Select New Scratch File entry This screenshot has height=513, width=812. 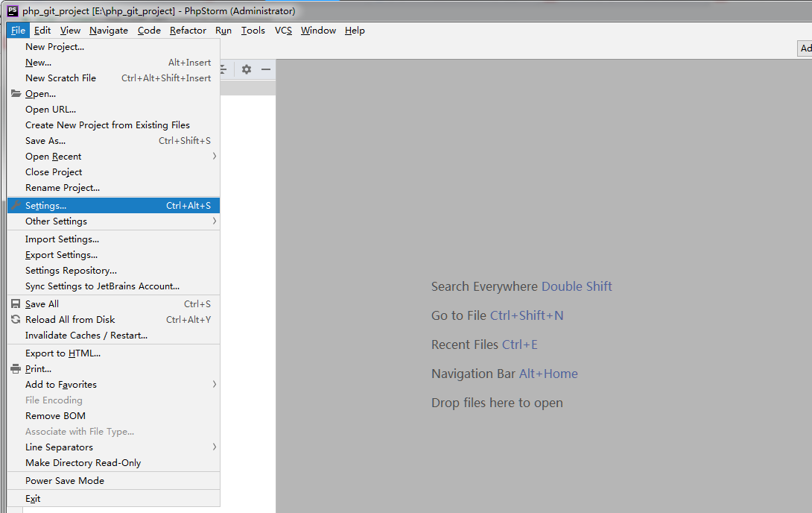[x=113, y=78]
